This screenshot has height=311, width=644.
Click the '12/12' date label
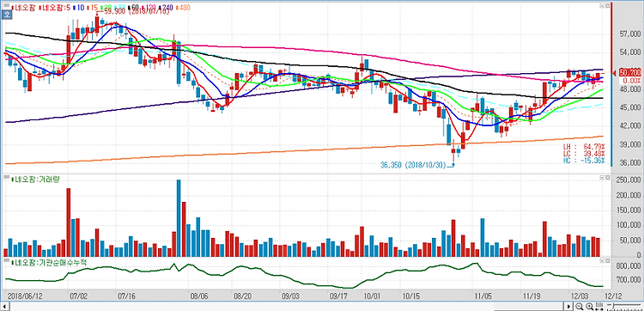(613, 296)
